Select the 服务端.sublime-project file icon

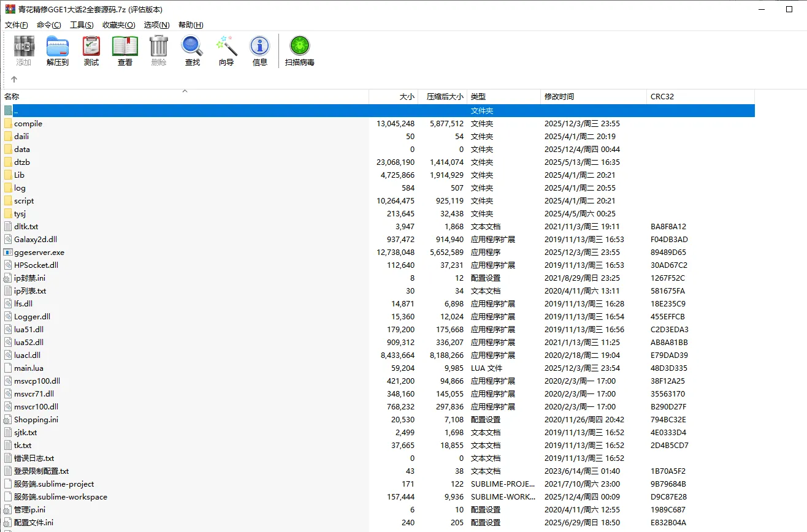click(x=8, y=484)
